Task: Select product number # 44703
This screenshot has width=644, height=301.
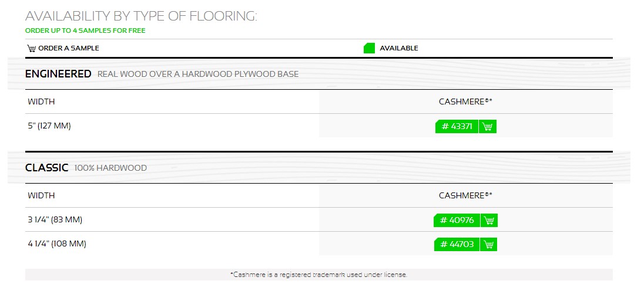Action: pos(457,245)
